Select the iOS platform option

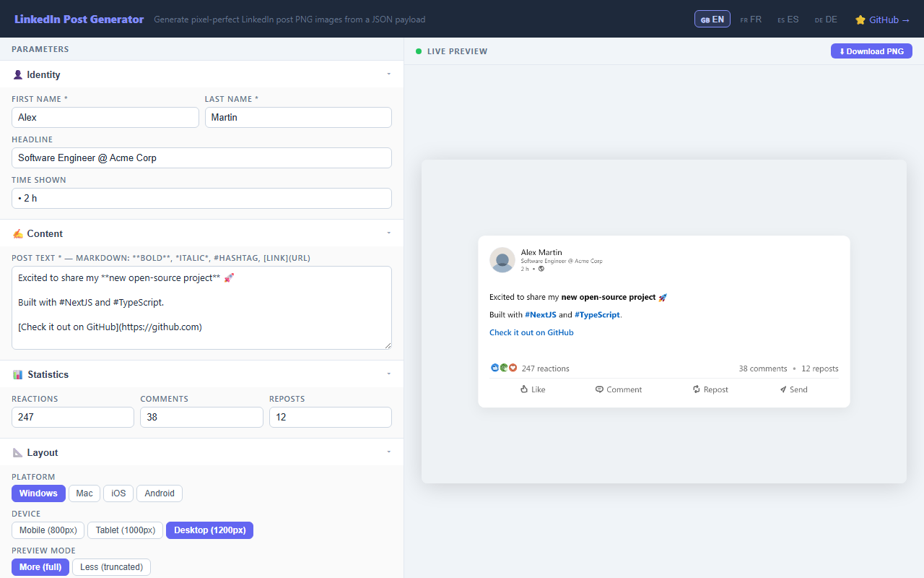click(118, 493)
